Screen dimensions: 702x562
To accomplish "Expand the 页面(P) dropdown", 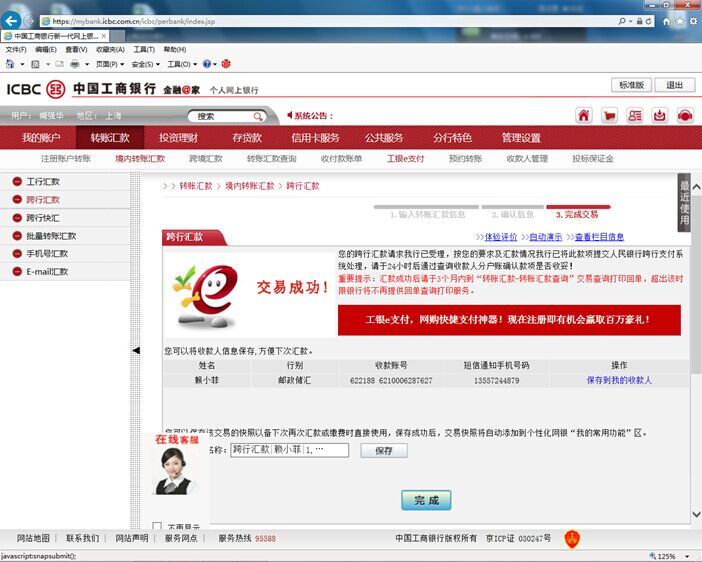I will 110,64.
